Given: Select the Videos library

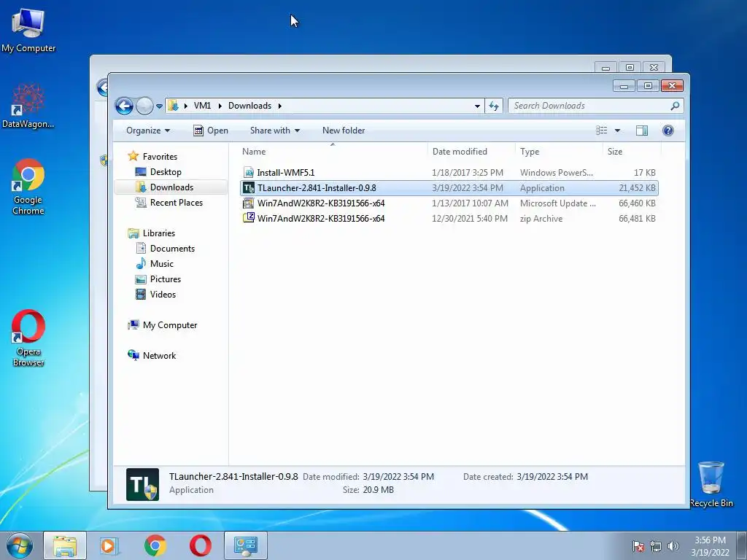Looking at the screenshot, I should [163, 295].
